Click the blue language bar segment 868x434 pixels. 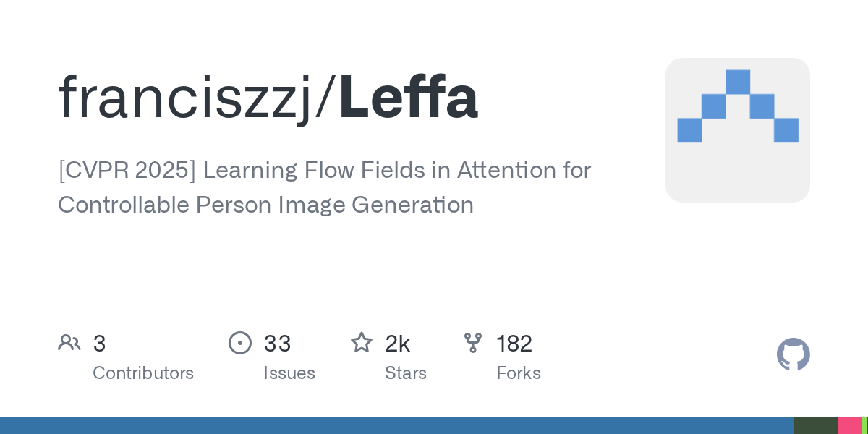pos(396,425)
